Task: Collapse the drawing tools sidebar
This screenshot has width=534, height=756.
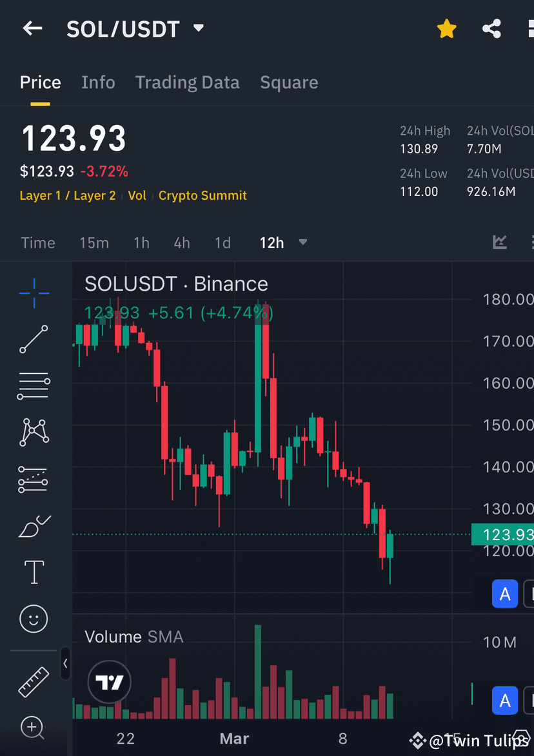Action: pos(64,664)
